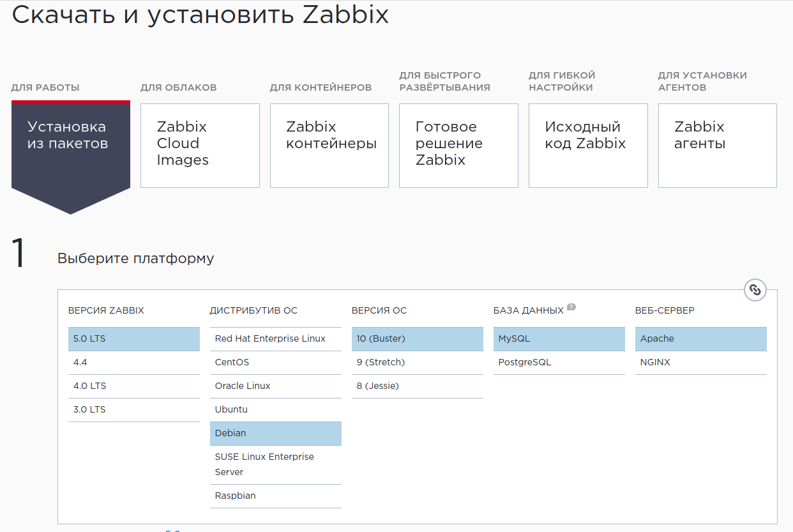Copy the configuration permalink via chain icon

tap(755, 290)
